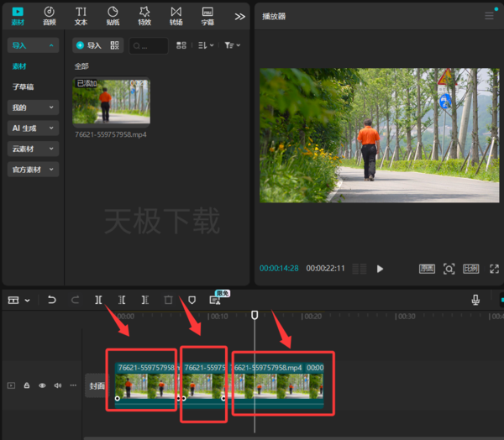Click the current timecode 00:00:14:28
The width and height of the screenshot is (504, 440).
pos(279,269)
